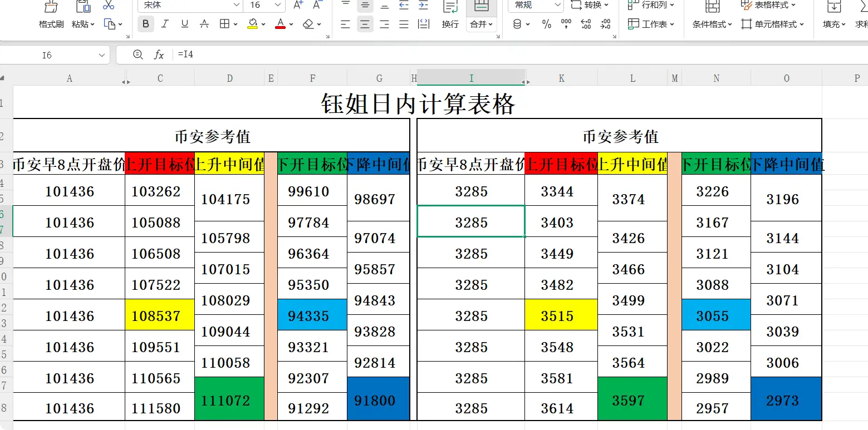Increase the indent level
This screenshot has height=430, width=868.
[423, 5]
